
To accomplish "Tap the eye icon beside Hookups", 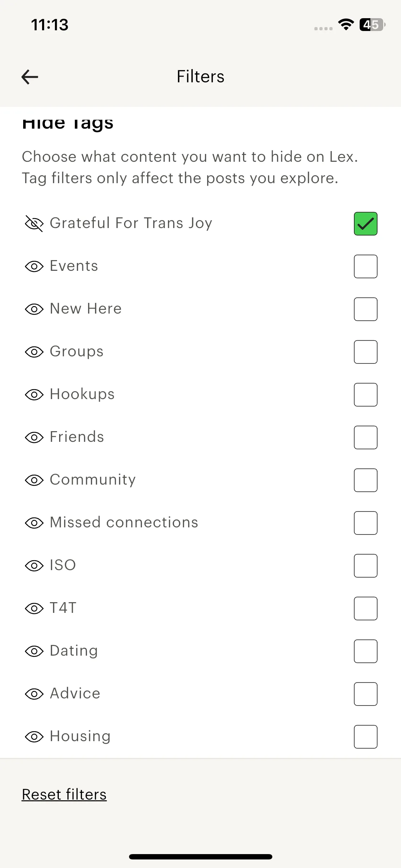I will coord(34,394).
